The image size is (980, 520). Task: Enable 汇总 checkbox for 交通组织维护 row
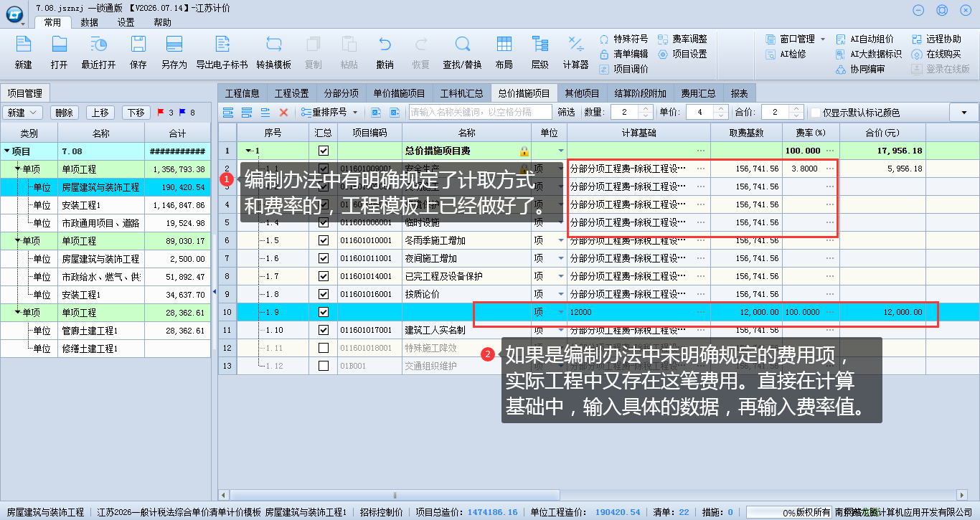324,366
